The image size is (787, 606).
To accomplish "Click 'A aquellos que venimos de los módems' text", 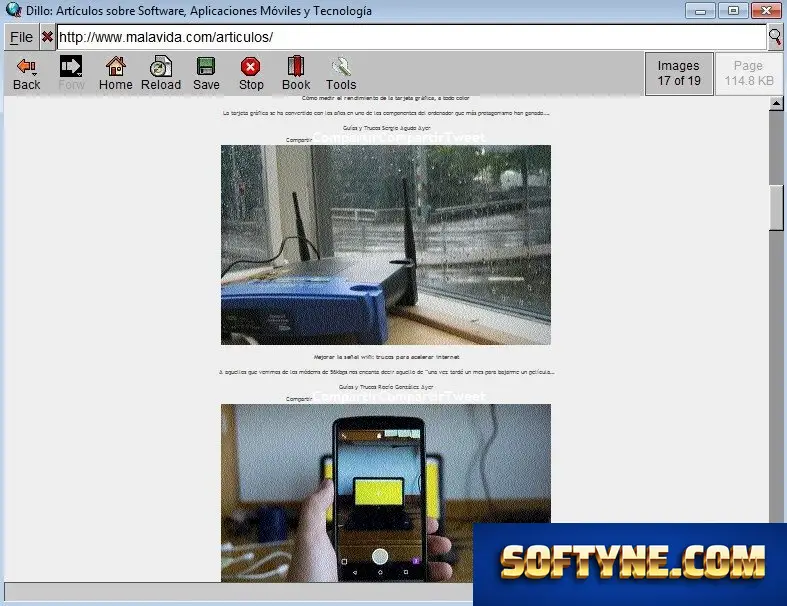I will (x=386, y=372).
